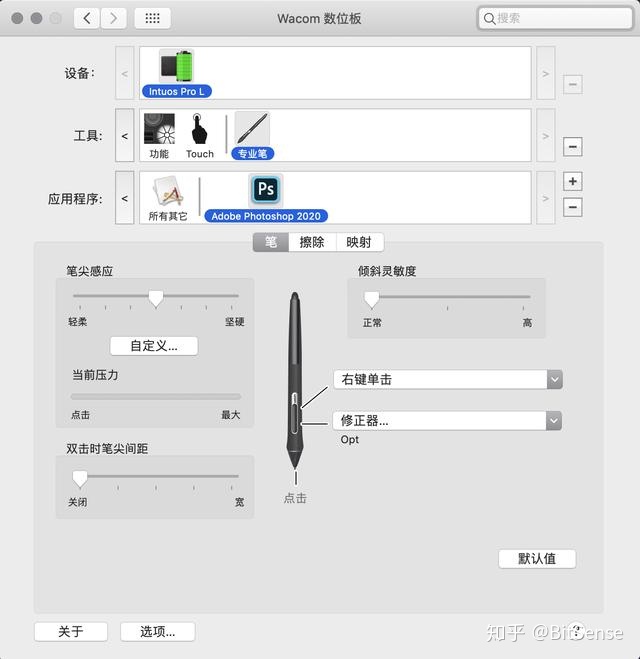Open the 右键单击 pen button dropdown

[x=448, y=380]
